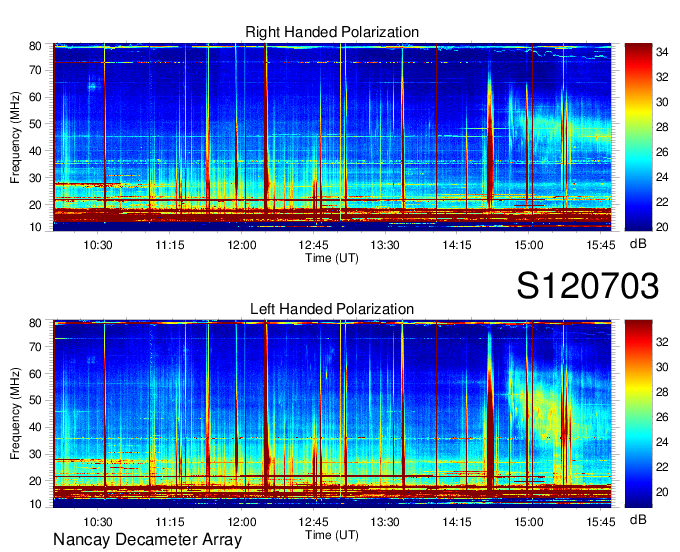
Task: Click the 10 MHz tick on right handed plot
Action: point(35,227)
